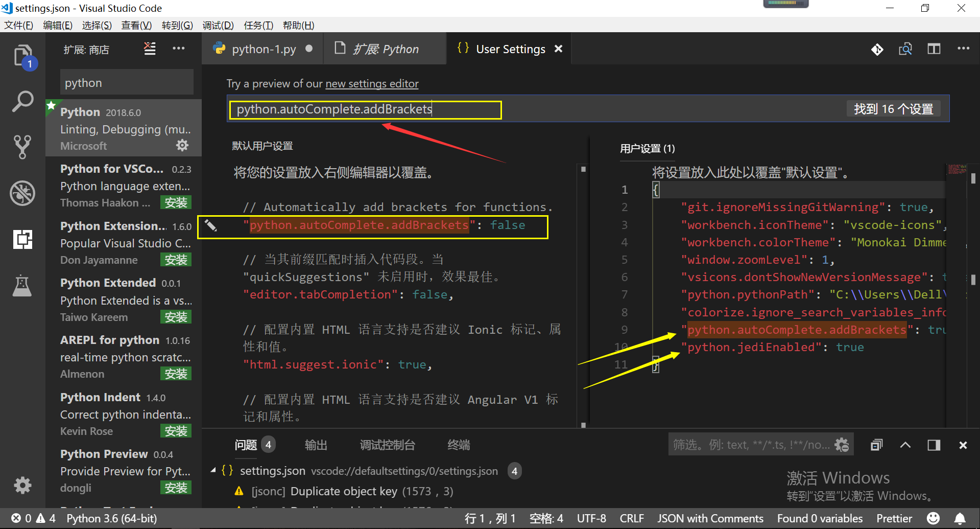This screenshot has width=980, height=529.
Task: Click the open settings preview icon
Action: pos(905,49)
